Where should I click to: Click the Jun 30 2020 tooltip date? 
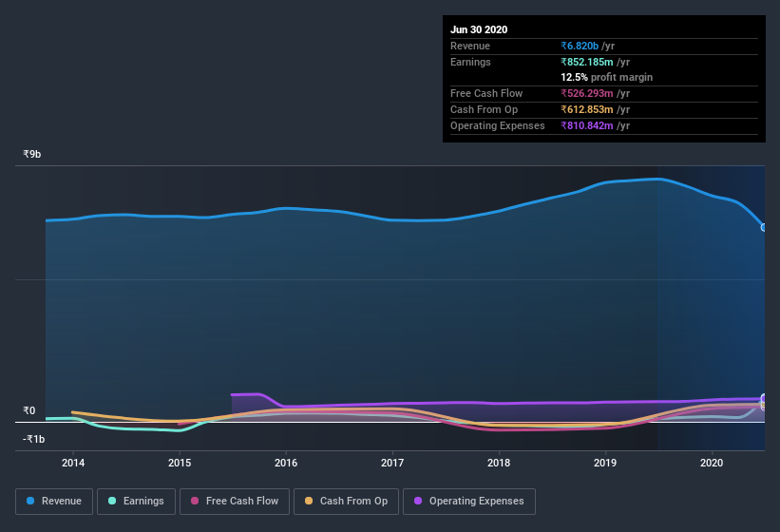(479, 29)
